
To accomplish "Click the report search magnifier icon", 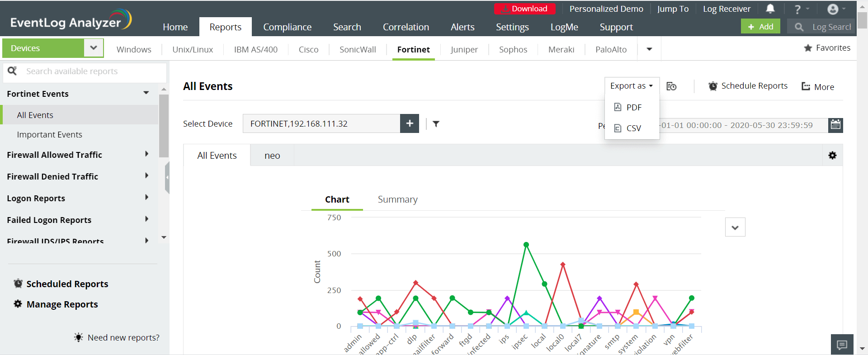I will (12, 71).
